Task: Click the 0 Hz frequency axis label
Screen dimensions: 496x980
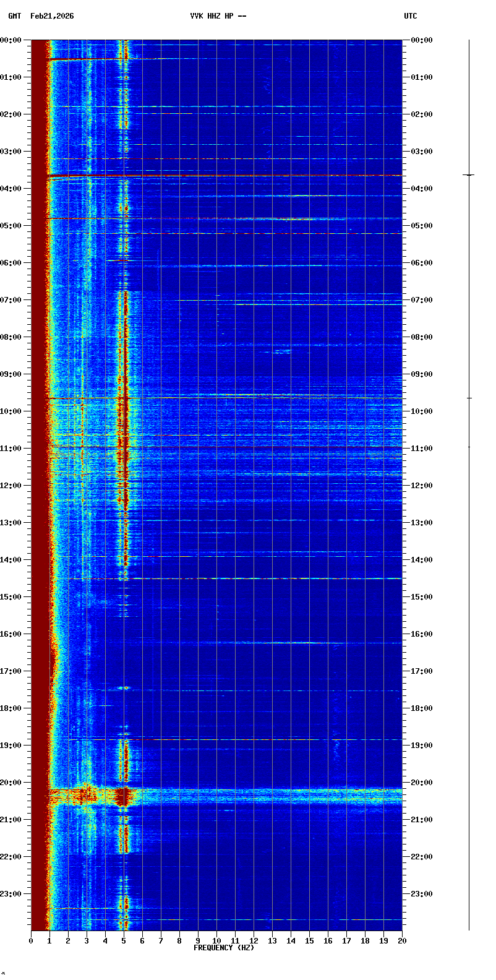Action: point(31,941)
